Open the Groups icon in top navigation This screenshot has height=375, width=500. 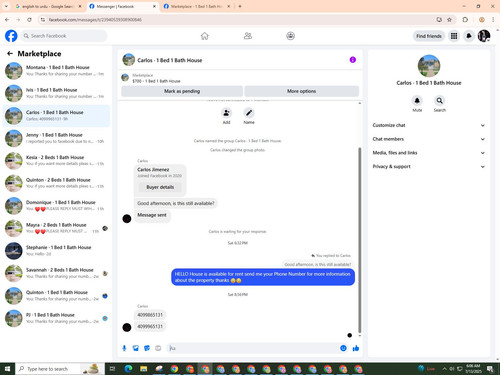click(x=290, y=36)
